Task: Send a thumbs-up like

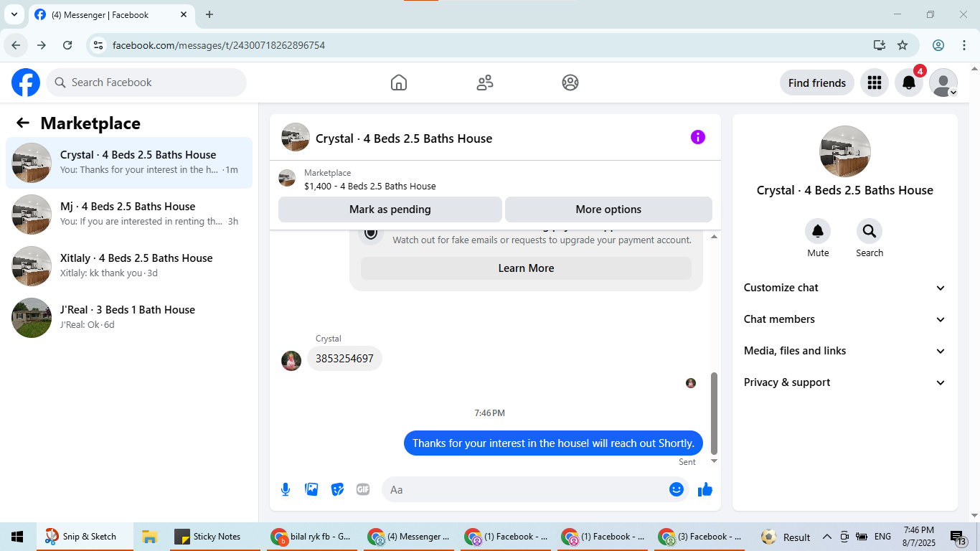Action: [705, 489]
